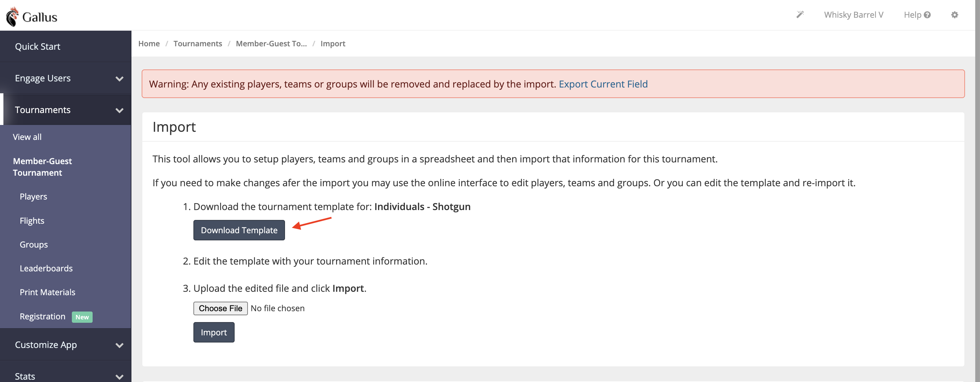980x382 pixels.
Task: Click the Help question mark icon
Action: point(927,15)
